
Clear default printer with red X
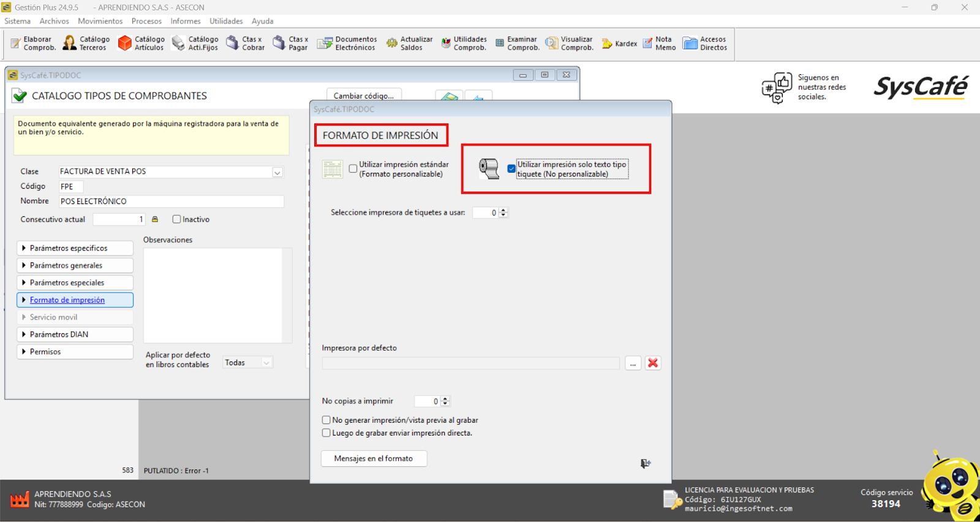pyautogui.click(x=653, y=363)
